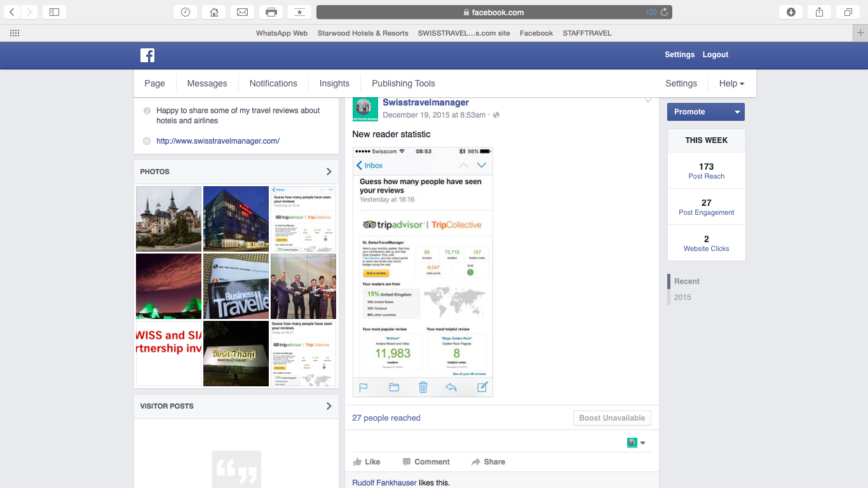Select 2015 in the timeline navigator
This screenshot has width=868, height=488.
pyautogui.click(x=682, y=297)
